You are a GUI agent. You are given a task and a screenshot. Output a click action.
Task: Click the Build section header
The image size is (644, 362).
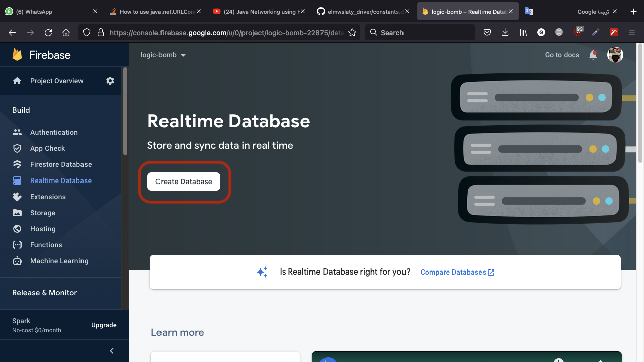tap(21, 110)
